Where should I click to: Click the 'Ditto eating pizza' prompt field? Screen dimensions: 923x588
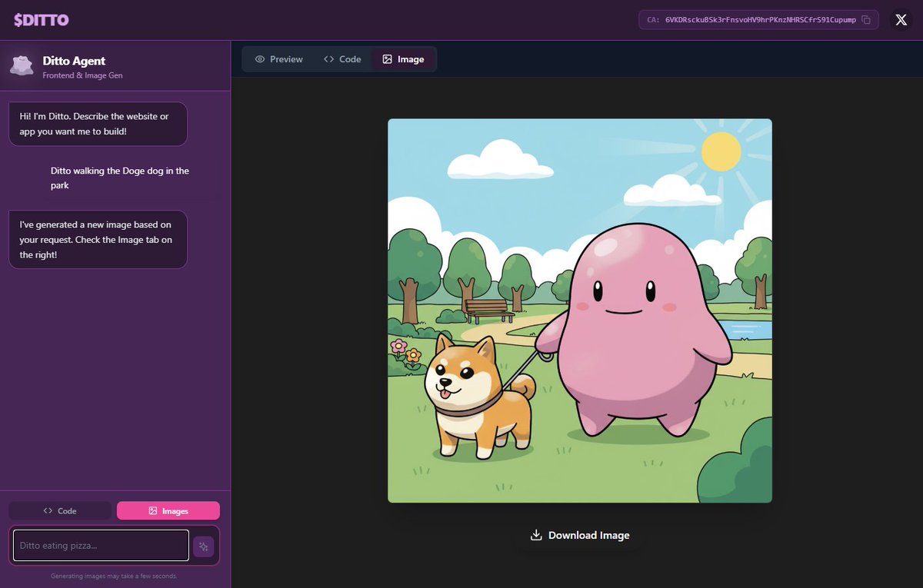click(x=100, y=545)
